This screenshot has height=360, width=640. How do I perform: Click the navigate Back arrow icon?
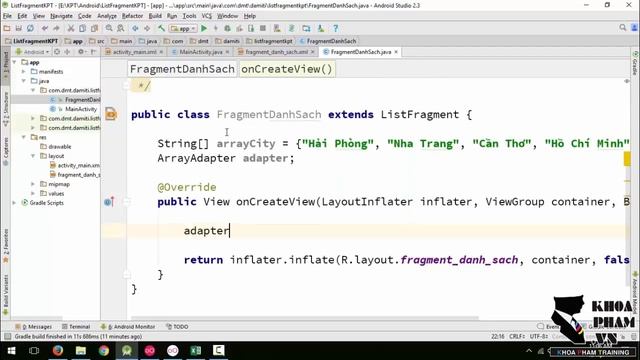(x=135, y=28)
